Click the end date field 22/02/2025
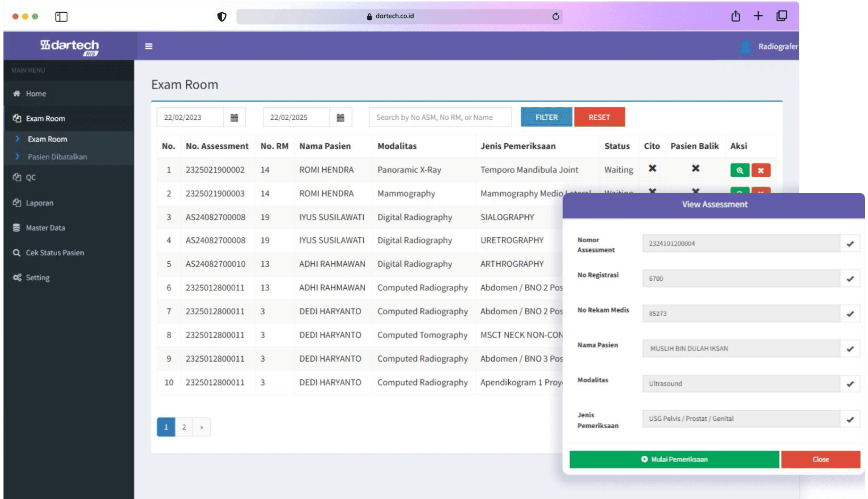The width and height of the screenshot is (868, 499). 296,117
